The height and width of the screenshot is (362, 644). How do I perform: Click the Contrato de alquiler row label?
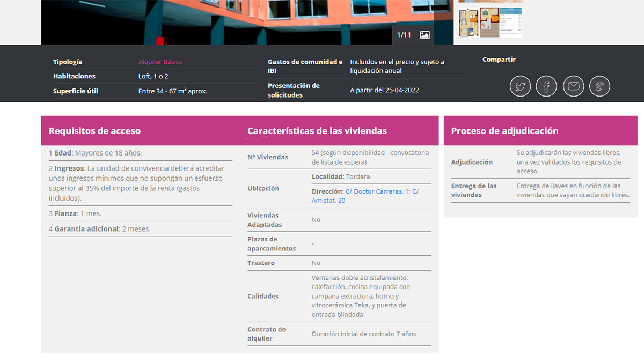(267, 334)
